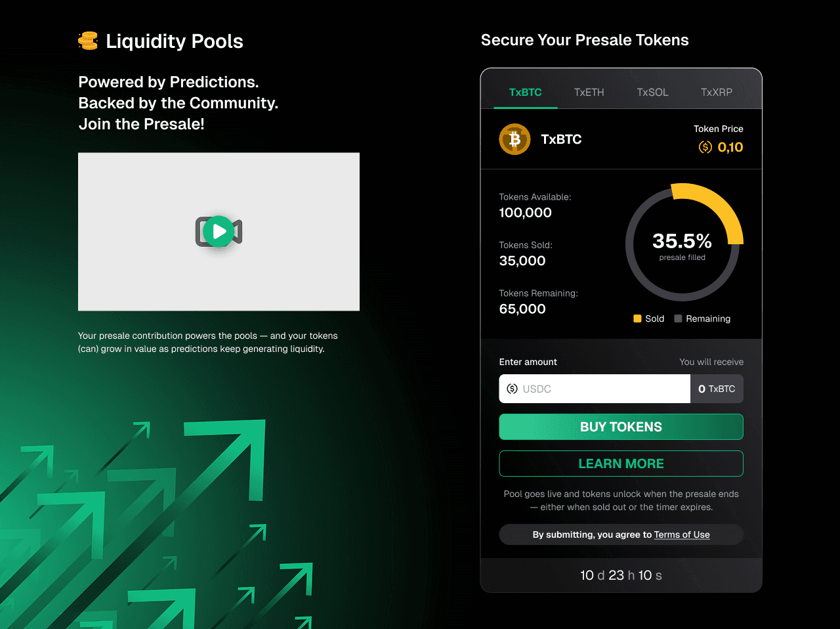This screenshot has width=840, height=629.
Task: Open the Terms of Use link
Action: coord(681,534)
